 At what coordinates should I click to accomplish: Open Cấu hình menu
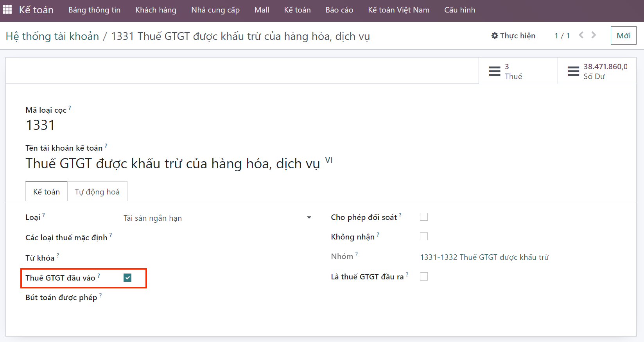(460, 10)
